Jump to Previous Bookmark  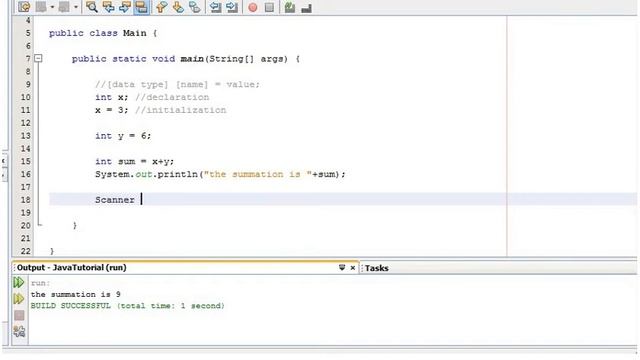(x=162, y=7)
